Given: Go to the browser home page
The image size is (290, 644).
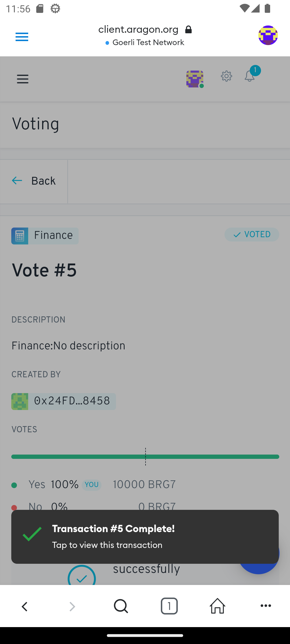Looking at the screenshot, I should pos(217,606).
